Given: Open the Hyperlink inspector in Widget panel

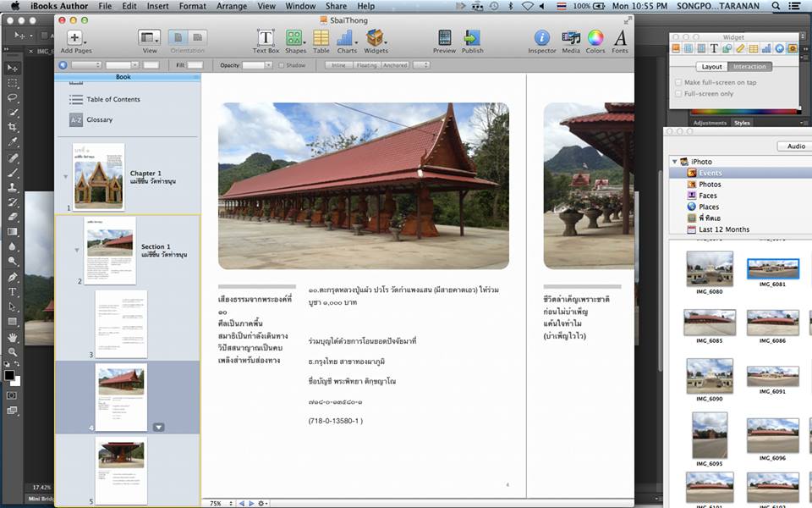Looking at the screenshot, I should [x=779, y=48].
